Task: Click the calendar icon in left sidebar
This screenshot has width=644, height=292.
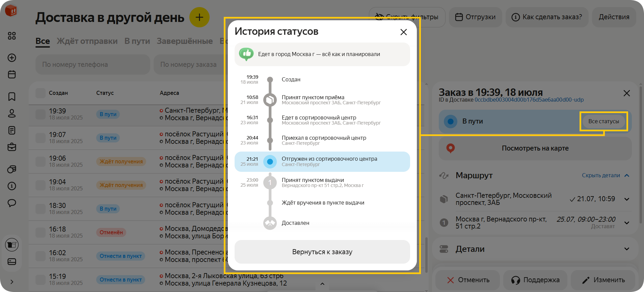Action: pyautogui.click(x=12, y=74)
